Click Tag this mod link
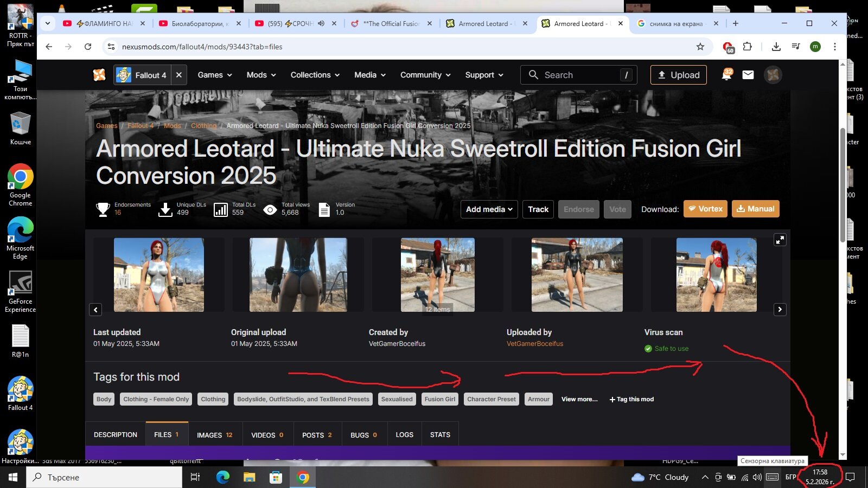Screen dimensions: 868x488 pos(631,400)
